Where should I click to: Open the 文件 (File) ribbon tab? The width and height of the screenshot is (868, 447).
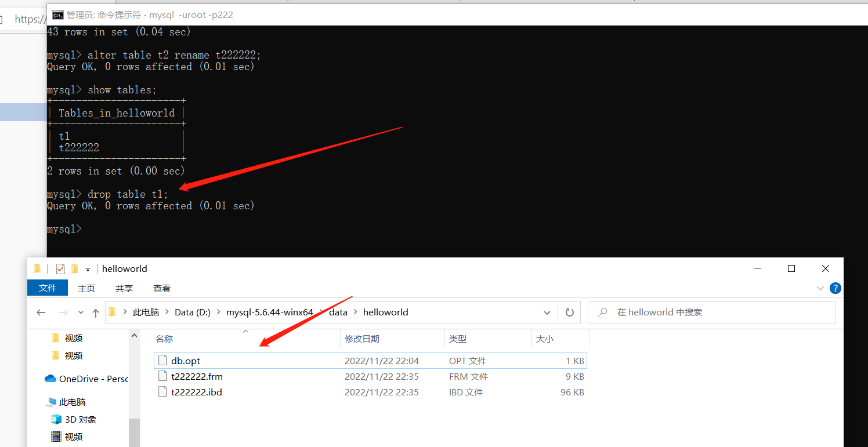coord(48,288)
